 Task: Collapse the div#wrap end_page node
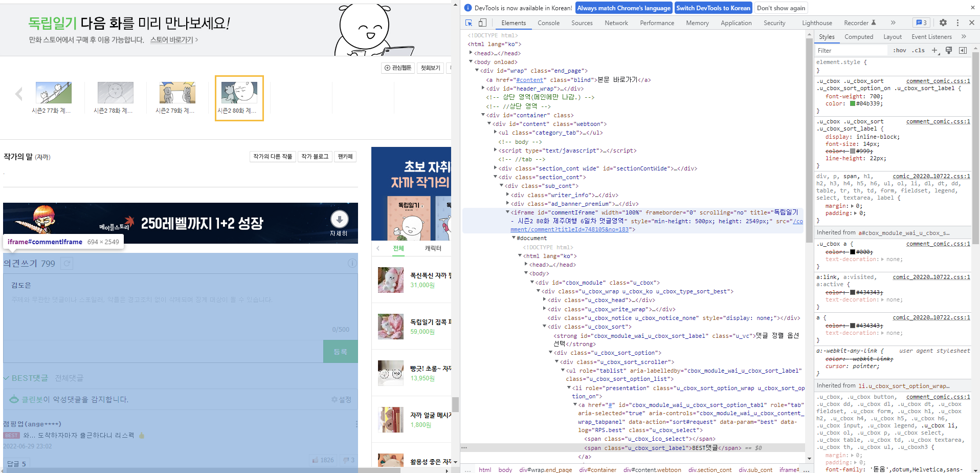point(477,71)
